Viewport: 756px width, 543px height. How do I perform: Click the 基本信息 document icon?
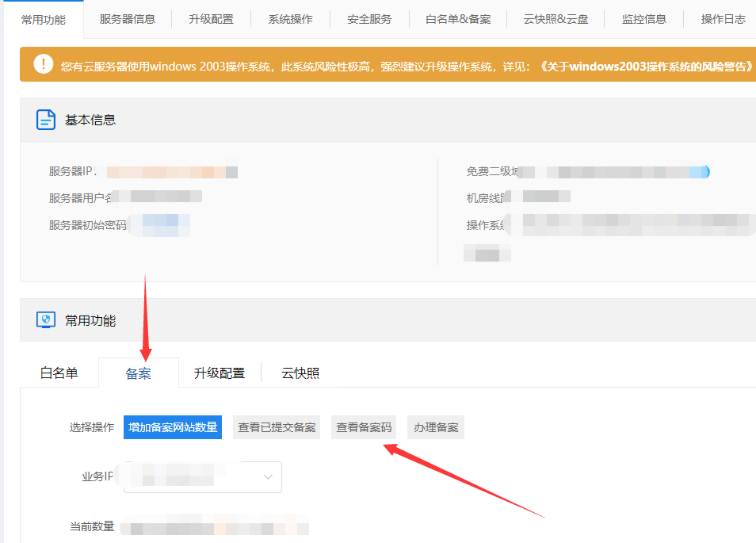46,120
